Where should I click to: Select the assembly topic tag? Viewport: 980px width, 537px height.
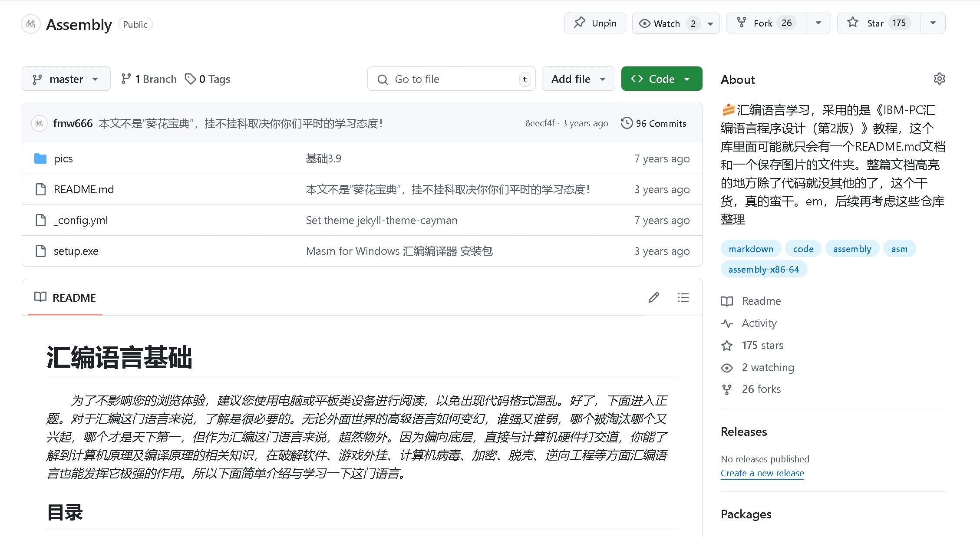[852, 249]
